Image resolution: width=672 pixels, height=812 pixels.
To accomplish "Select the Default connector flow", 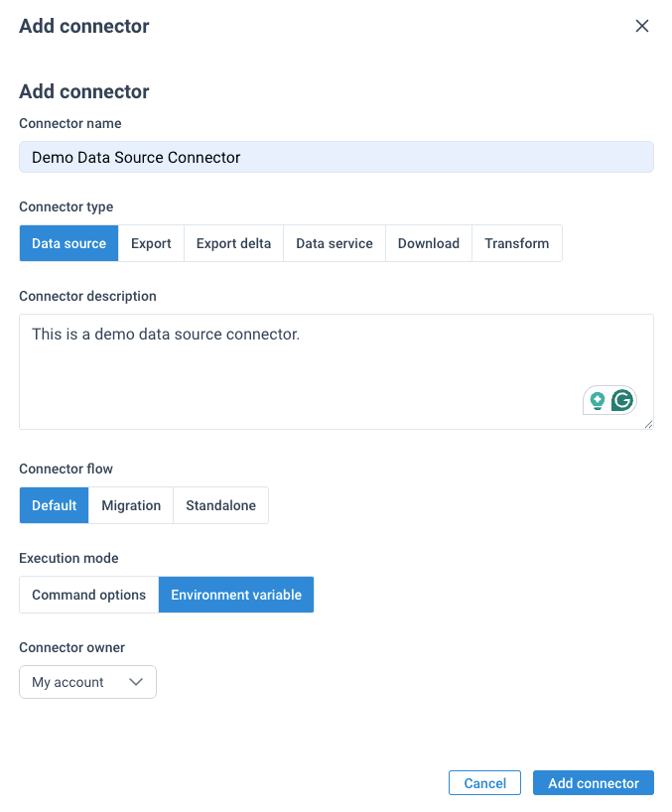I will tap(54, 504).
